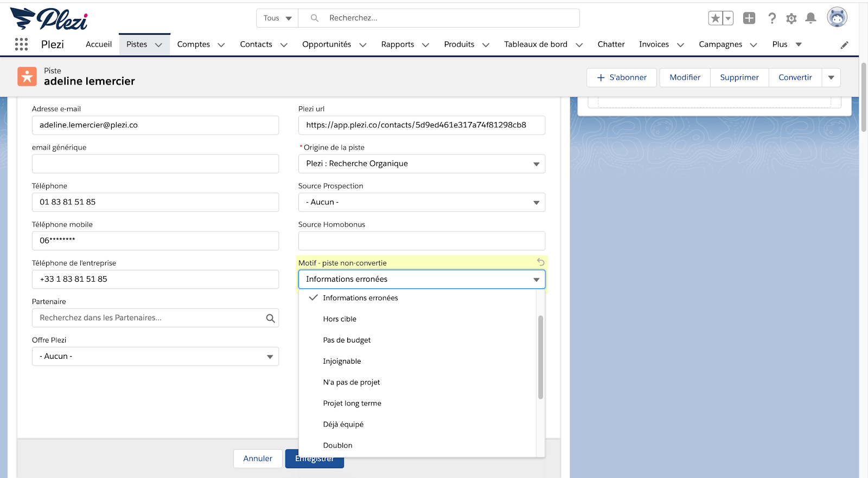Click the Plezi url field

[x=422, y=125]
